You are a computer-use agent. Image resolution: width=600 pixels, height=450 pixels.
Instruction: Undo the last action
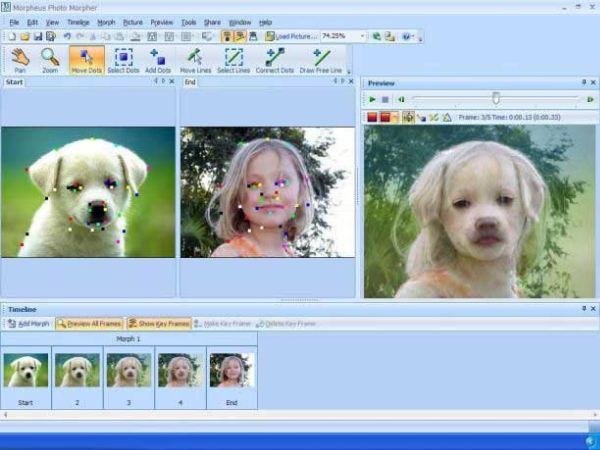[x=67, y=36]
